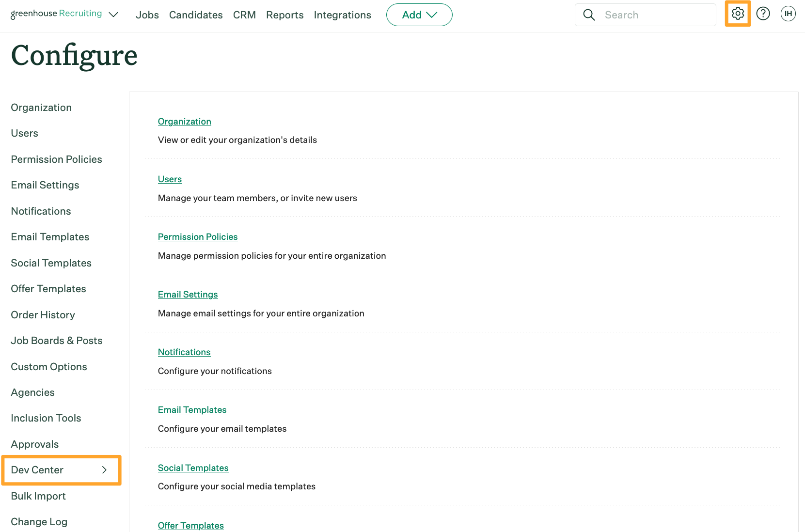Click the help question mark icon
The width and height of the screenshot is (805, 532).
point(763,14)
